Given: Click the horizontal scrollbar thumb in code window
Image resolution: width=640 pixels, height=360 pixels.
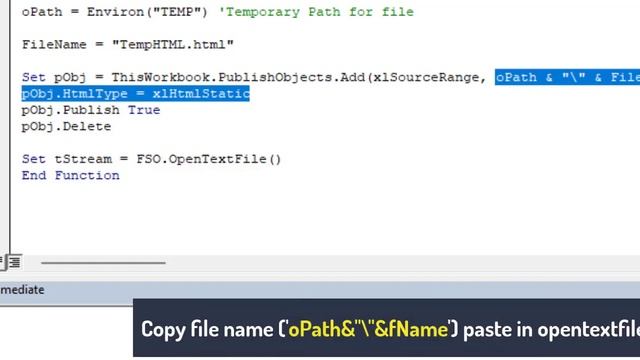Looking at the screenshot, I should tap(103, 263).
